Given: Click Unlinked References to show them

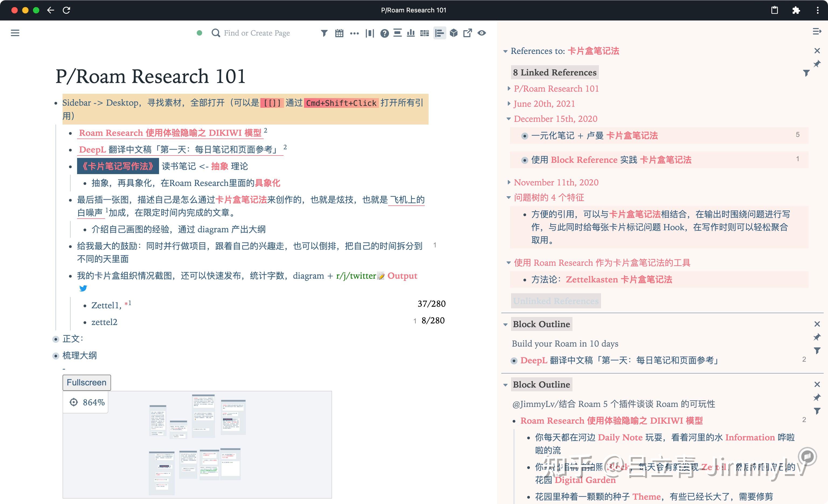Looking at the screenshot, I should pos(556,301).
